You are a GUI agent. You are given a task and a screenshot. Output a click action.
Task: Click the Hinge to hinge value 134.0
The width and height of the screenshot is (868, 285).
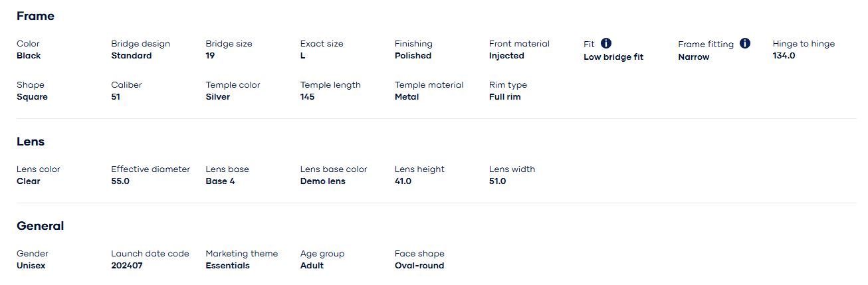coord(784,56)
